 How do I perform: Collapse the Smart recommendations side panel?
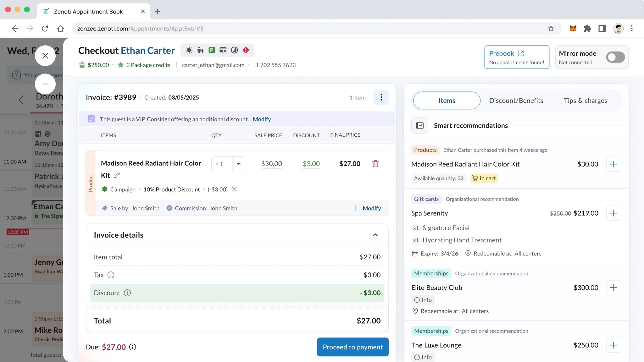419,126
